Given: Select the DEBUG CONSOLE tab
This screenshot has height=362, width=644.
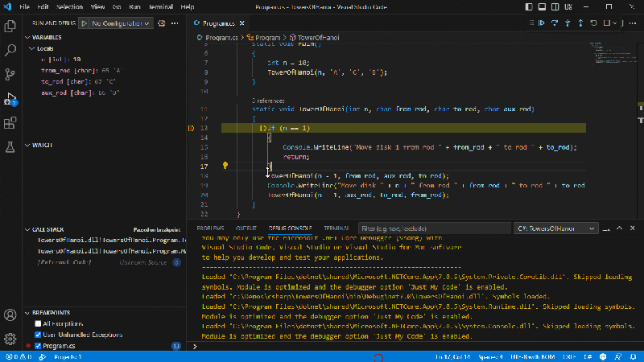Looking at the screenshot, I should (290, 228).
